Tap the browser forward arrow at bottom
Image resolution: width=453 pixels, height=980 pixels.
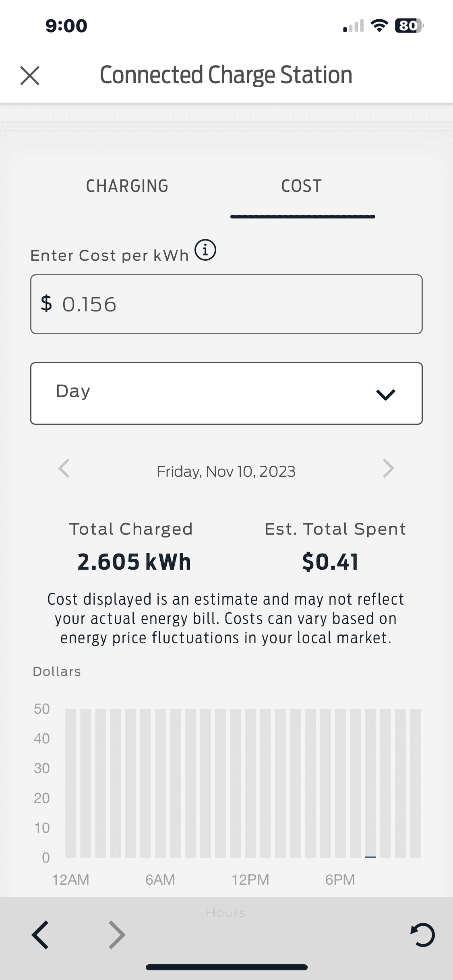pos(117,935)
